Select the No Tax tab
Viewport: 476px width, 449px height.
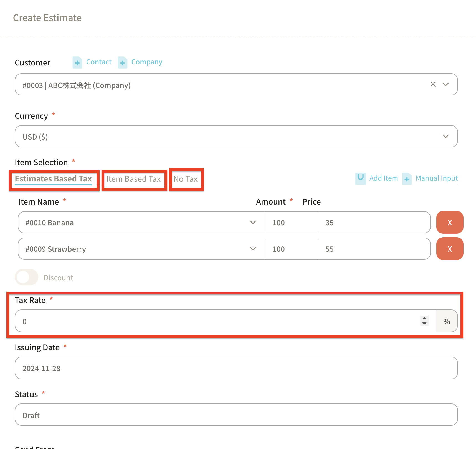pyautogui.click(x=185, y=179)
